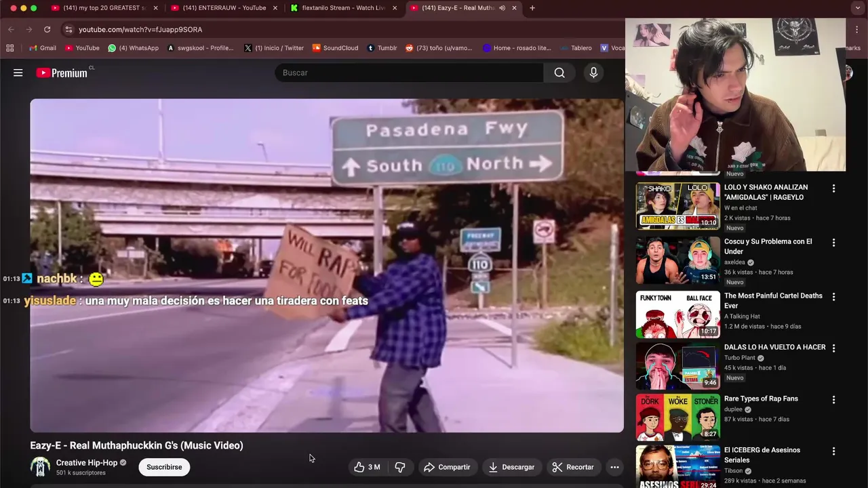Click the Eazy-E video player frame
This screenshot has width=868, height=488.
coord(327,266)
